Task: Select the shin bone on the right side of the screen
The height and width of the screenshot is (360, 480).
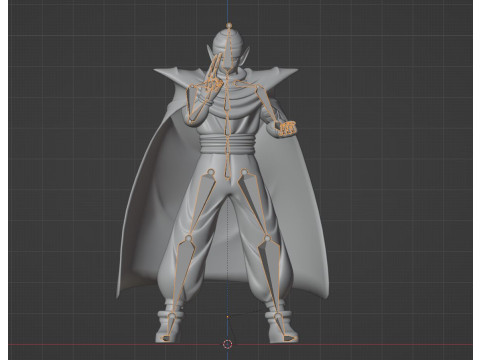Action: click(271, 276)
